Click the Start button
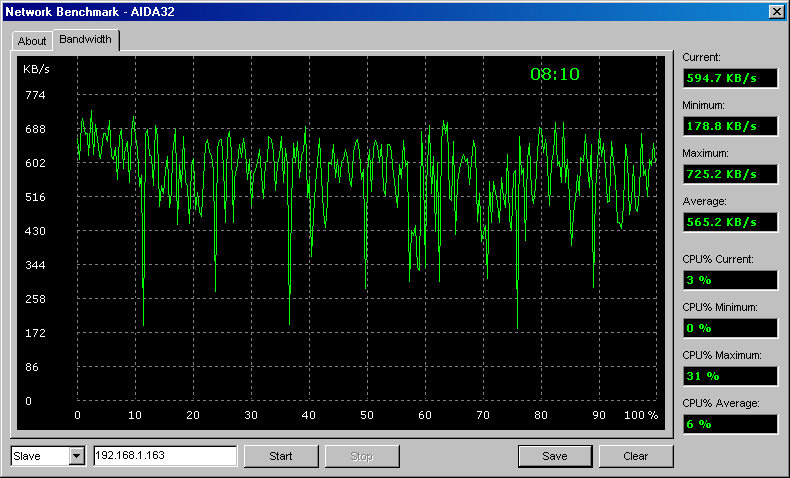 281,456
